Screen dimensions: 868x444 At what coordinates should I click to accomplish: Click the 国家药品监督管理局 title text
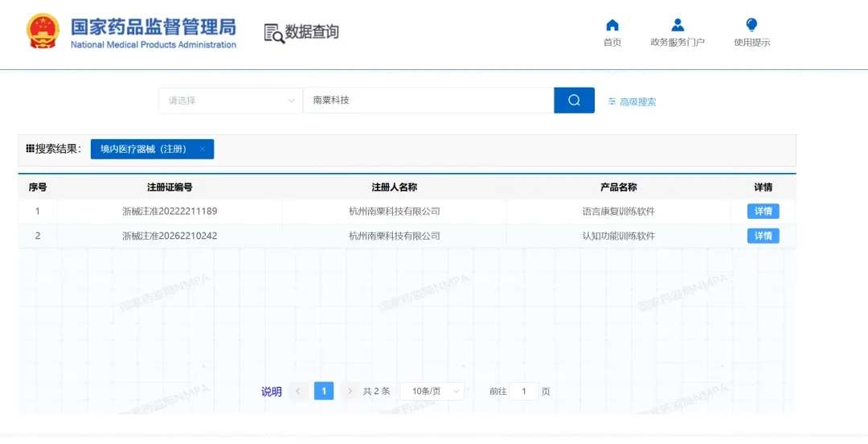(154, 27)
